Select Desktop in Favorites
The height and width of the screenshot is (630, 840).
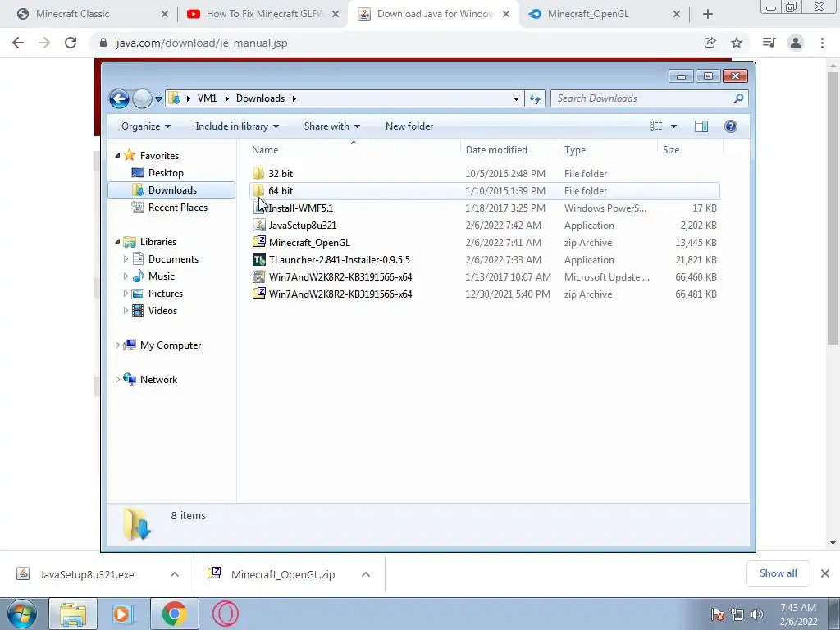click(166, 173)
